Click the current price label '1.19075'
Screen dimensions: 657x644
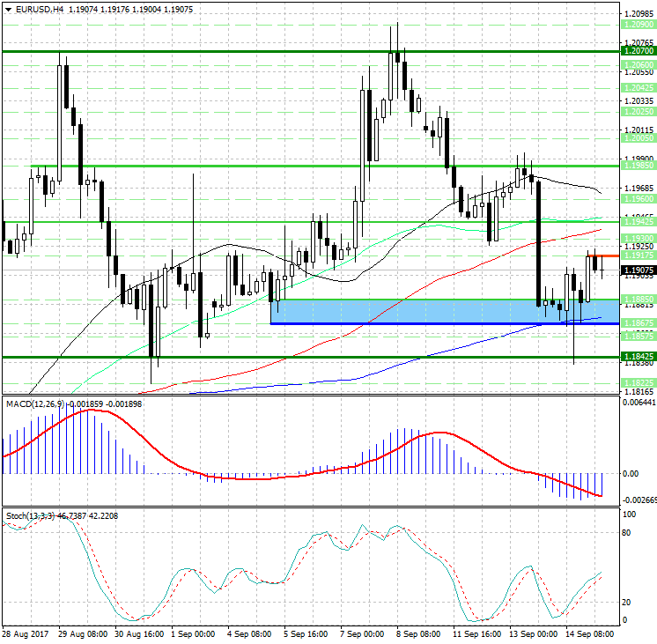pyautogui.click(x=639, y=270)
